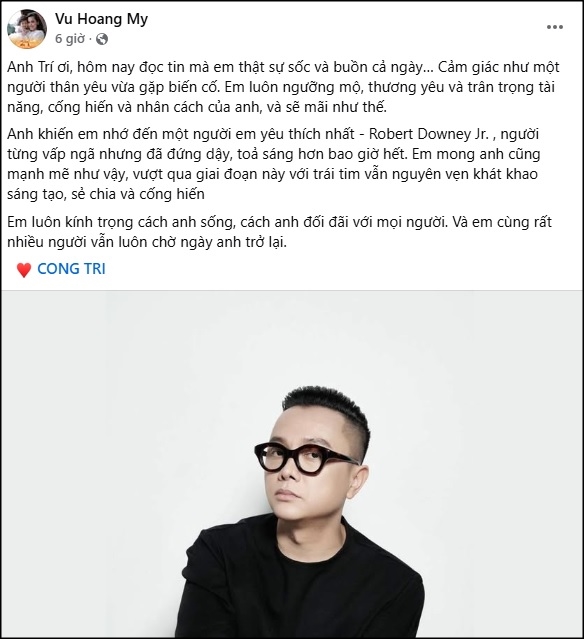Open the CONG TRI tagged link
This screenshot has width=584, height=639.
pos(71,269)
